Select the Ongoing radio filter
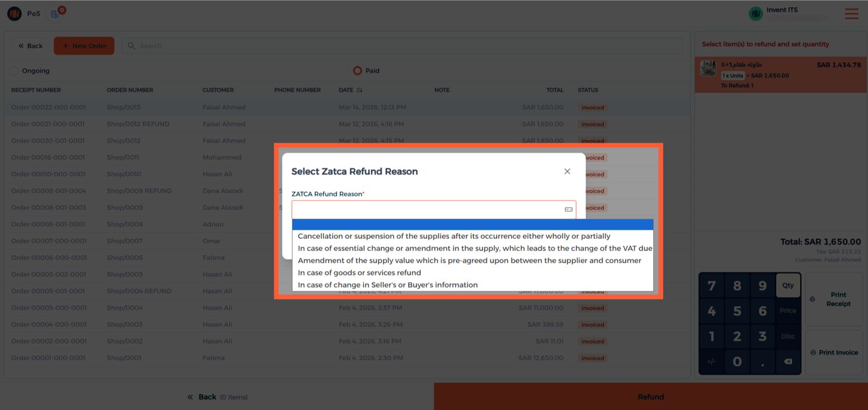Screen dimensions: 868x410 [14, 71]
